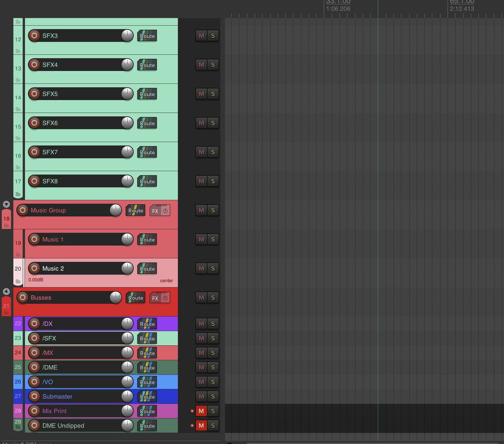Screen dimensions: 504x444
Task: Adjust Busses track volume knob
Action: click(115, 297)
